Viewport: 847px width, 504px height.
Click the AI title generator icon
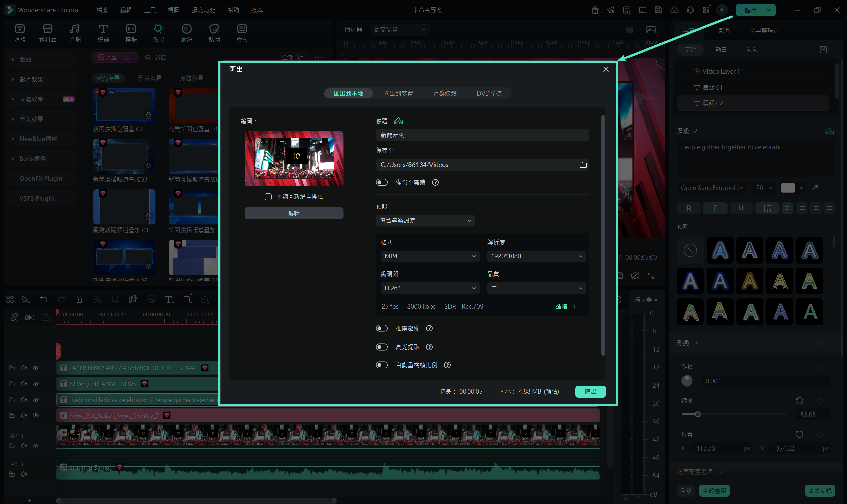pyautogui.click(x=398, y=121)
